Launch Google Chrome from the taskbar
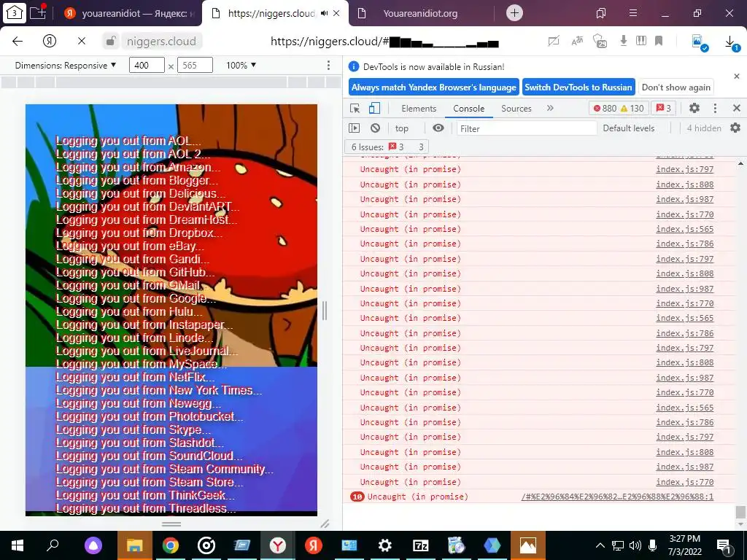Screen dimensions: 747x560 [171, 545]
